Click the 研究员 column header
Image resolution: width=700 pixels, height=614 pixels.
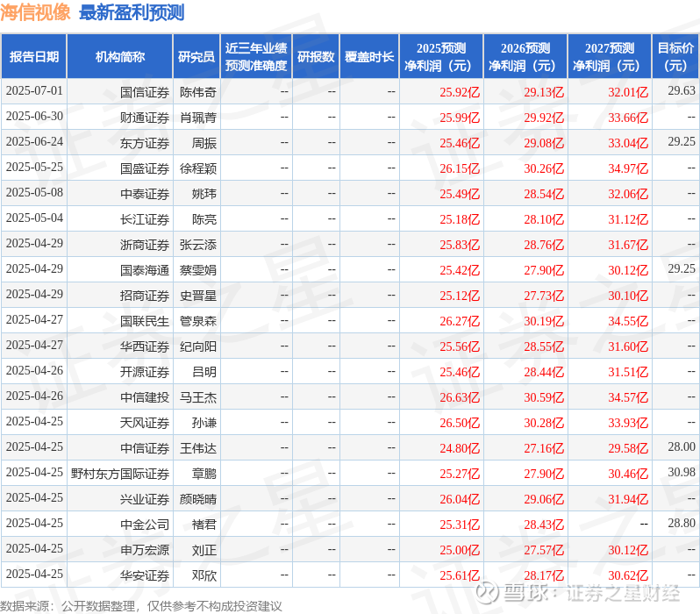coord(196,57)
